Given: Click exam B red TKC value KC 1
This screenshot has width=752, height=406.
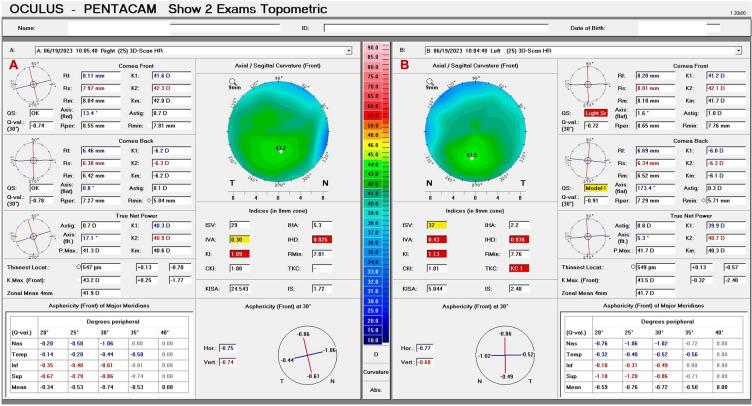Looking at the screenshot, I should tap(519, 268).
